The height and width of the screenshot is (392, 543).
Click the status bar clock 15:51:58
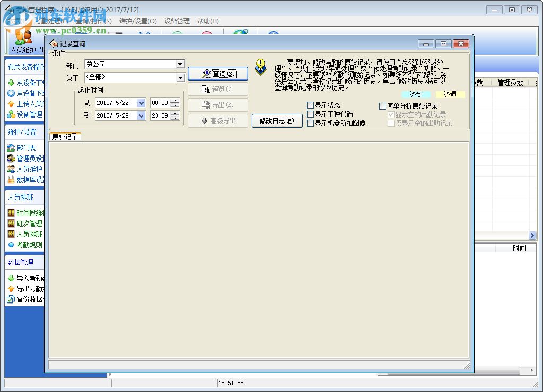[x=231, y=383]
